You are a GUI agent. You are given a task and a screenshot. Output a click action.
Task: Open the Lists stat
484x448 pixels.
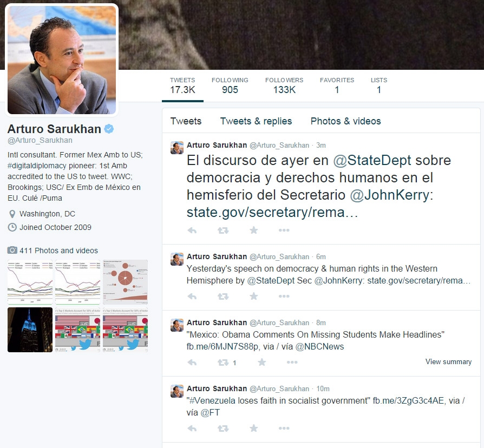(379, 85)
